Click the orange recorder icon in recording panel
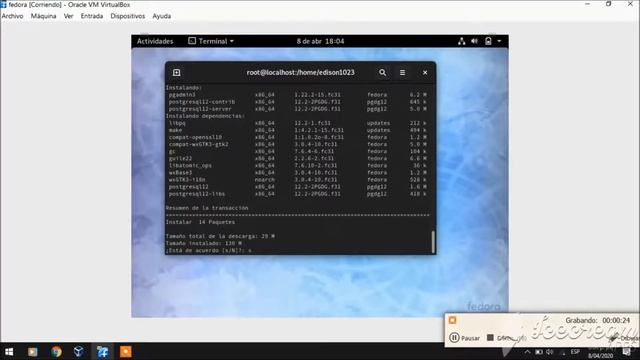This screenshot has width=640, height=360. point(452,320)
